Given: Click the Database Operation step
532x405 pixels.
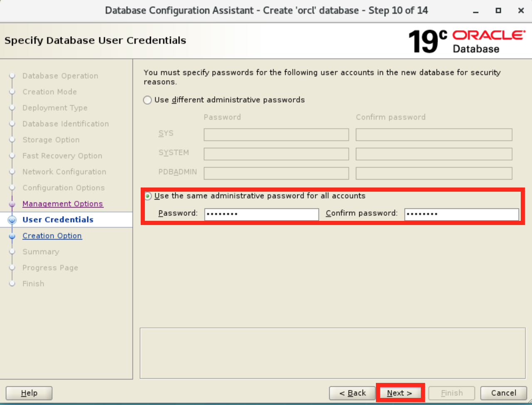Looking at the screenshot, I should point(60,76).
